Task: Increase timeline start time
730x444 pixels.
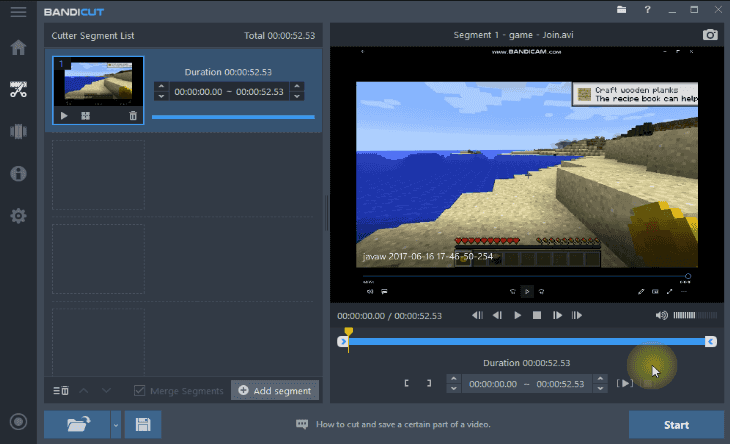Action: [453, 378]
